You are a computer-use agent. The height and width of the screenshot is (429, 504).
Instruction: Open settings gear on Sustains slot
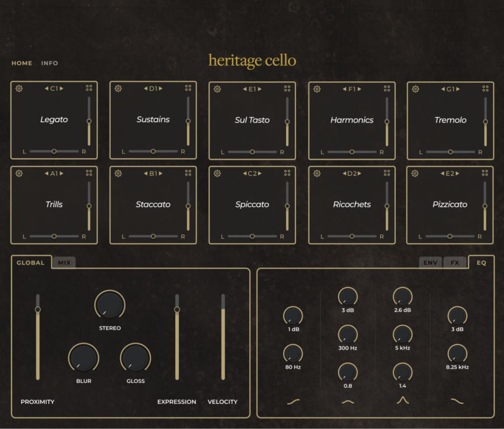(118, 88)
